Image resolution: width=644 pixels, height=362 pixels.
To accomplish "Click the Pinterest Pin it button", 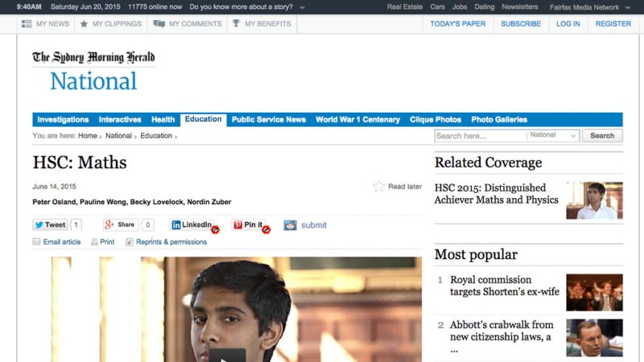I will click(249, 224).
